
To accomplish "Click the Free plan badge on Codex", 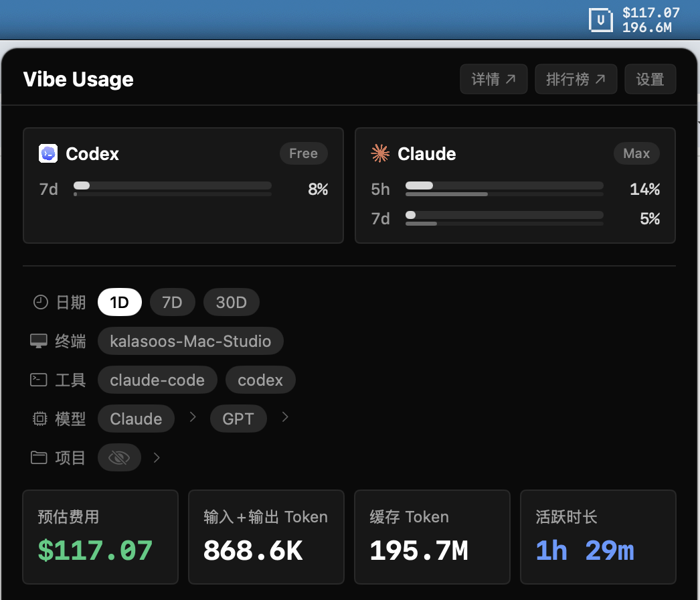I will point(304,154).
